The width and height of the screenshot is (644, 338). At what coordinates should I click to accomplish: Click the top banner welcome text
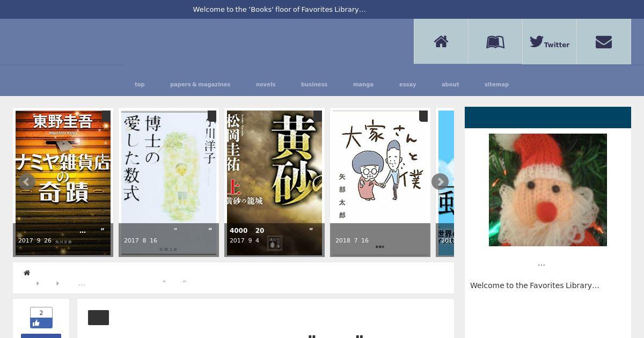click(x=279, y=9)
